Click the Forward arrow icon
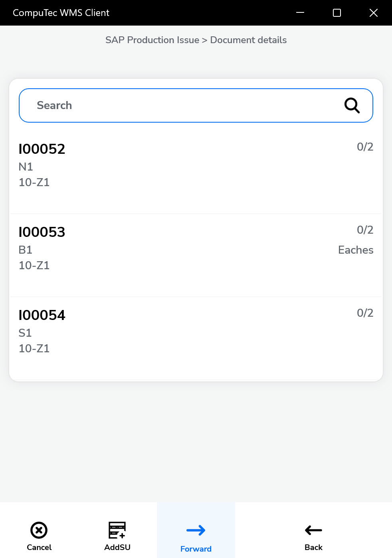This screenshot has width=392, height=558. [196, 530]
